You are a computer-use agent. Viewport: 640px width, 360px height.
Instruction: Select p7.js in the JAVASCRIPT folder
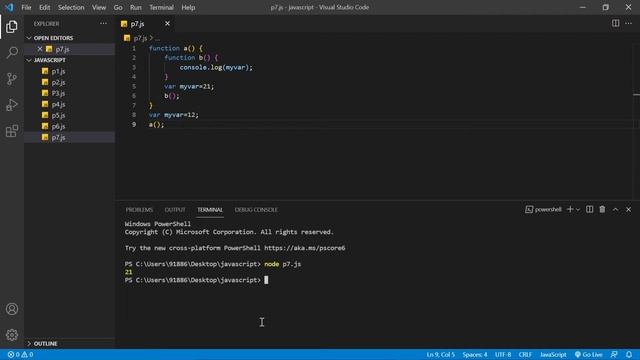(58, 137)
